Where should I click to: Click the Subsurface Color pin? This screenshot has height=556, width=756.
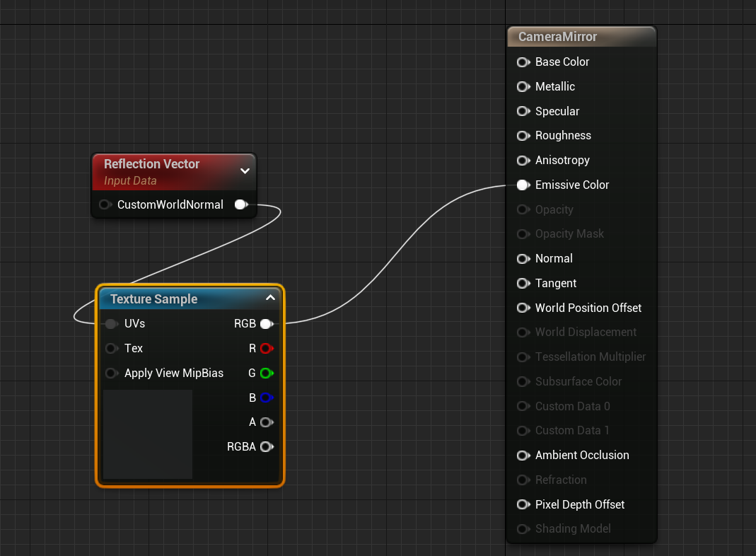coord(523,382)
